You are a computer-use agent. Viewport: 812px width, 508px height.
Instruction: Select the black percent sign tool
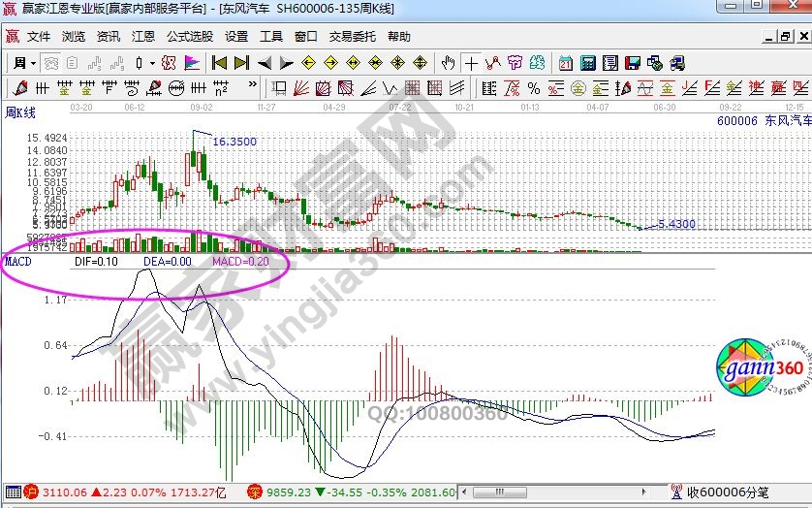[x=533, y=88]
